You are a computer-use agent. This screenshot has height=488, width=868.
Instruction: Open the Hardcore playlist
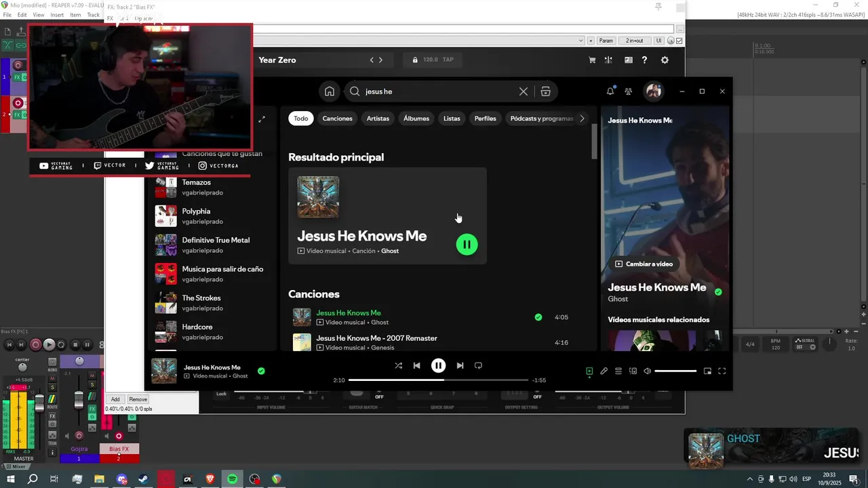(210, 331)
